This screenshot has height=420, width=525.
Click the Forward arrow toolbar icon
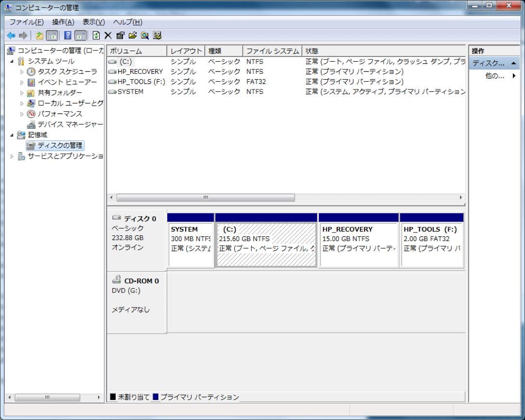coord(23,35)
